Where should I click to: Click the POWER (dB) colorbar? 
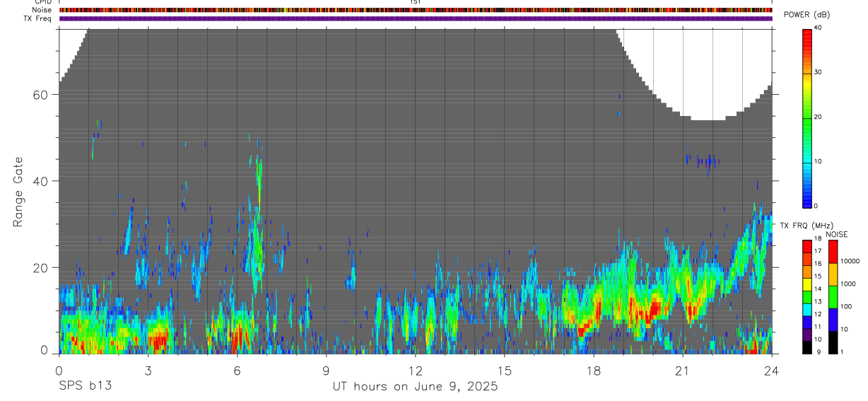[x=807, y=117]
